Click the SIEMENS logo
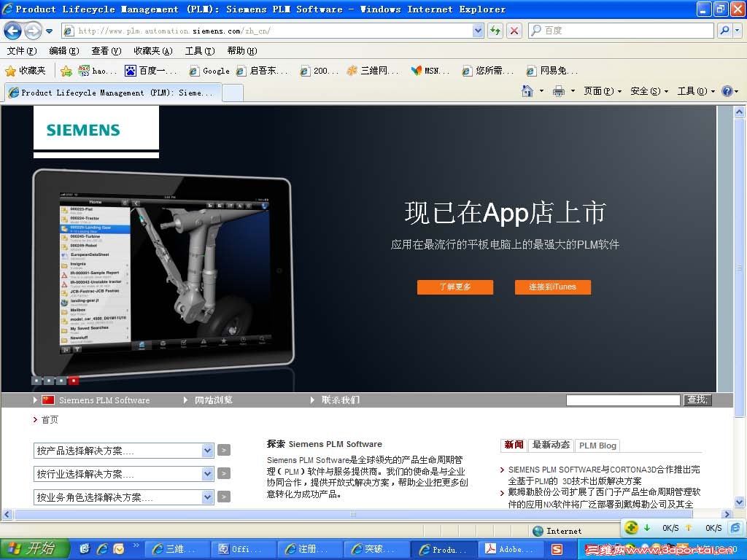This screenshot has height=560, width=747. coord(83,130)
